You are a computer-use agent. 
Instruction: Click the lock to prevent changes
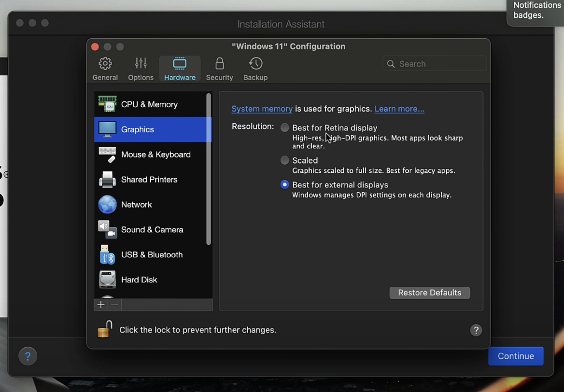(105, 329)
